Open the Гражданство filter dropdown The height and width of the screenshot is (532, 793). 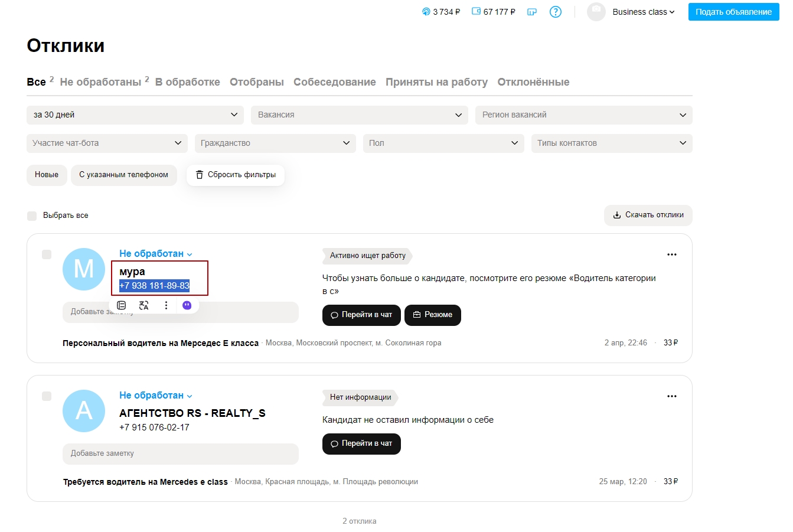pyautogui.click(x=275, y=143)
